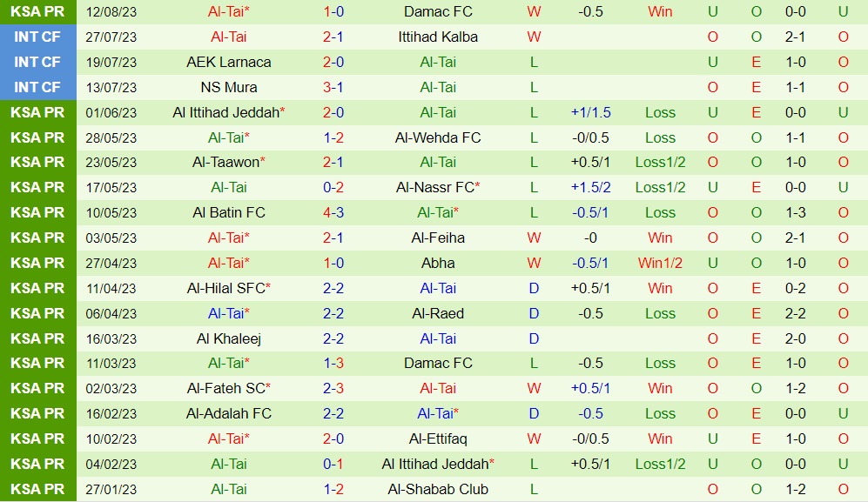Click the Al-Taawon team name

(x=225, y=163)
